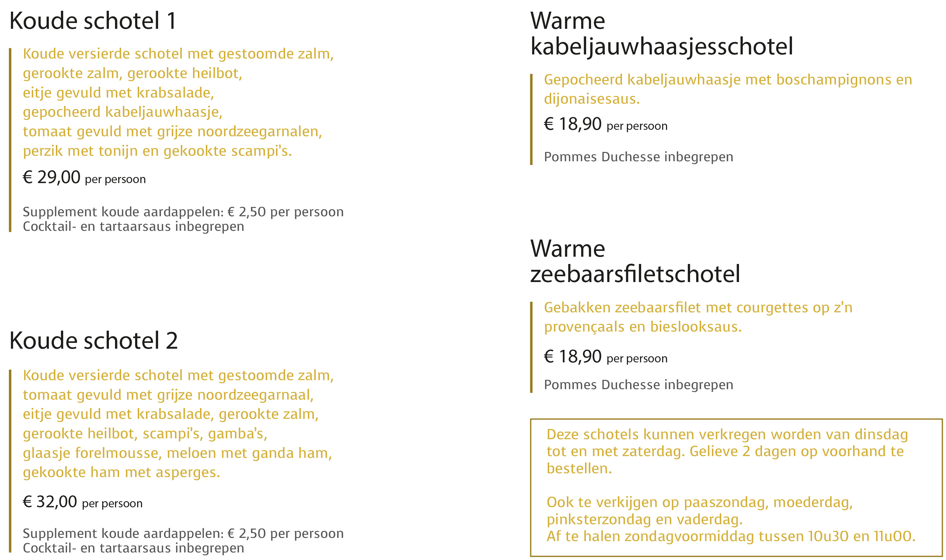
Task: Select the 'Warme kabeljauwhaasjesschotel' heading
Action: click(661, 33)
